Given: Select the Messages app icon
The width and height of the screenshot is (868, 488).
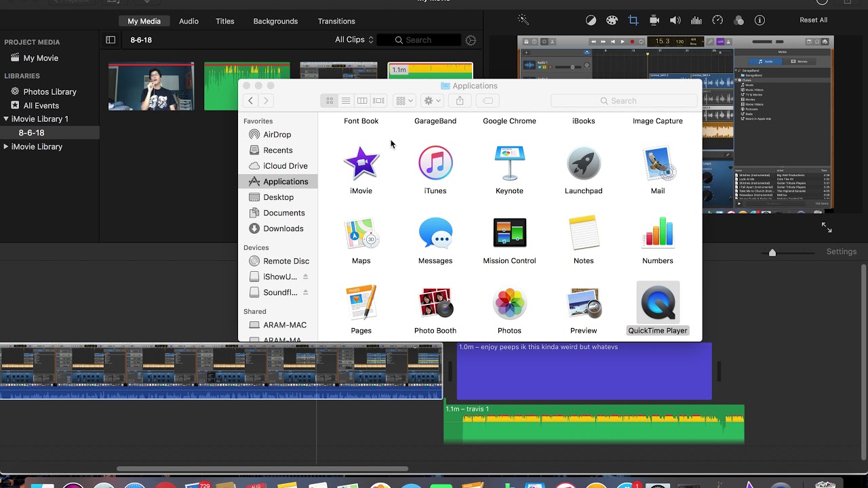Looking at the screenshot, I should click(435, 233).
